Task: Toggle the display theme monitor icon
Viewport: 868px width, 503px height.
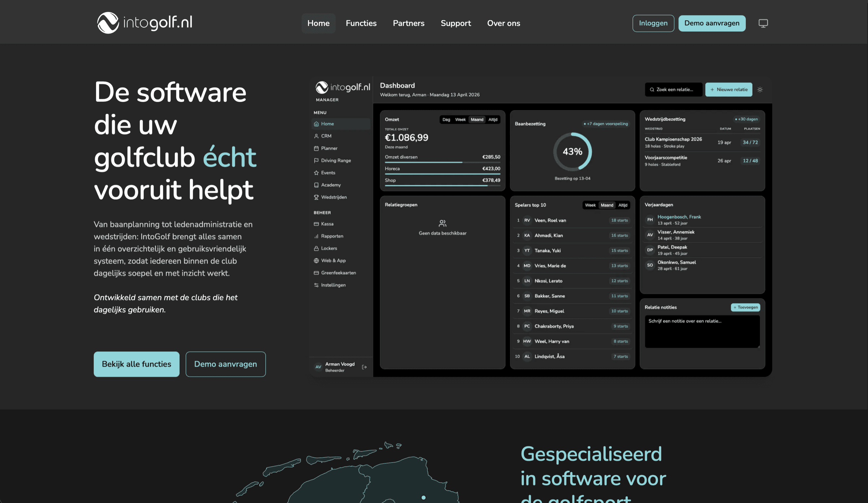Action: click(763, 23)
